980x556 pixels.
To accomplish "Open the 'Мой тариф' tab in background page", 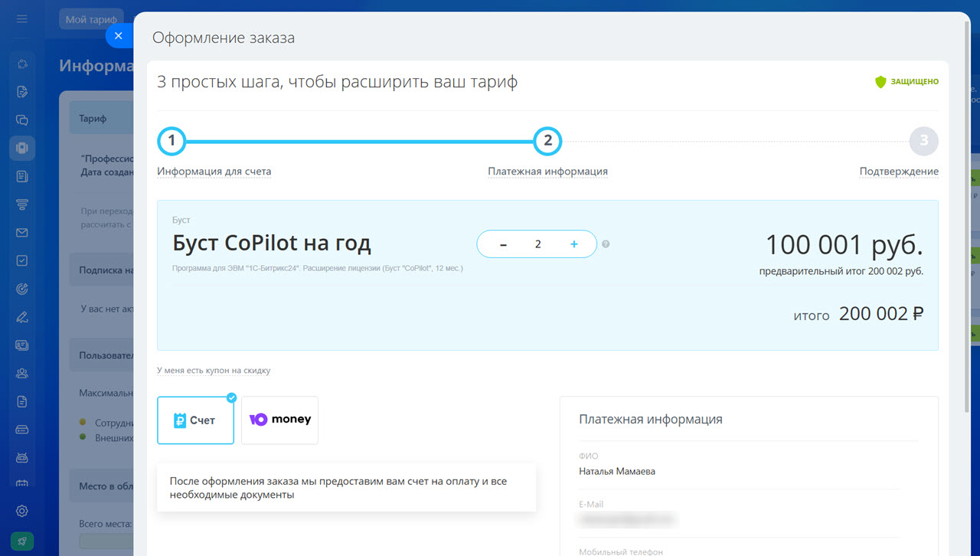I will tap(91, 20).
